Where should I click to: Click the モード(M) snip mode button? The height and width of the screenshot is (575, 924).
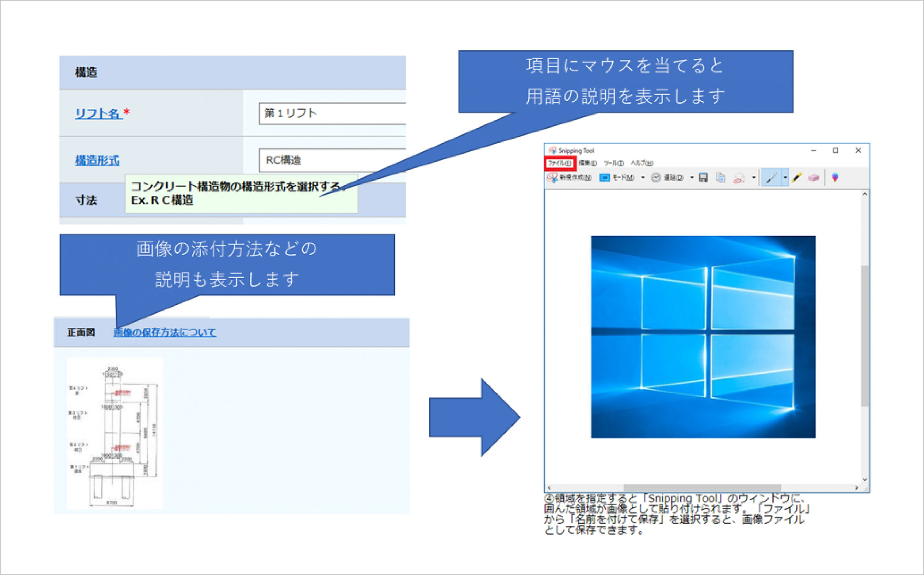(617, 178)
